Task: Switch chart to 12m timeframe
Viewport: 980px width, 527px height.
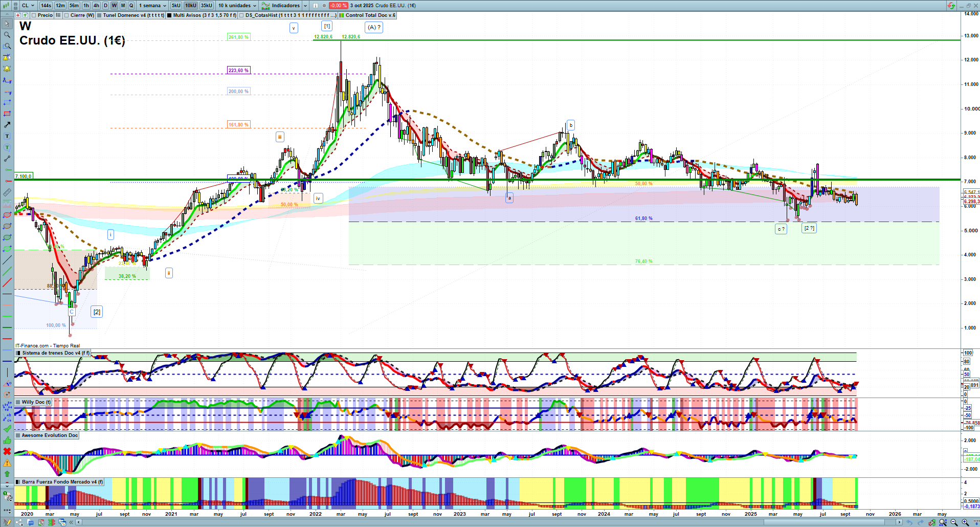Action: click(x=60, y=6)
